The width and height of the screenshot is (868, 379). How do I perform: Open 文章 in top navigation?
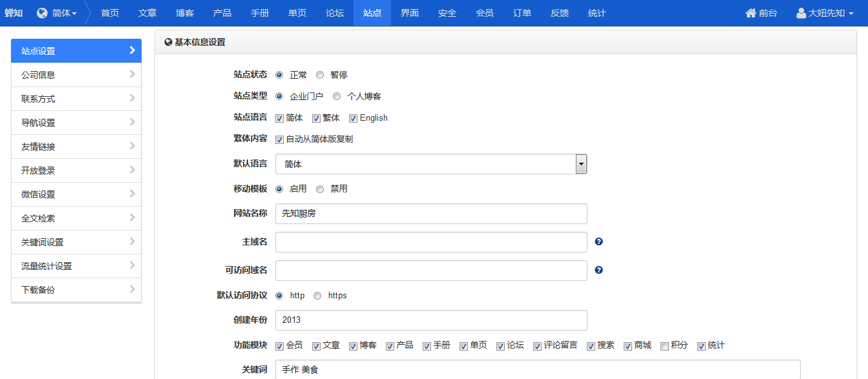(x=147, y=13)
